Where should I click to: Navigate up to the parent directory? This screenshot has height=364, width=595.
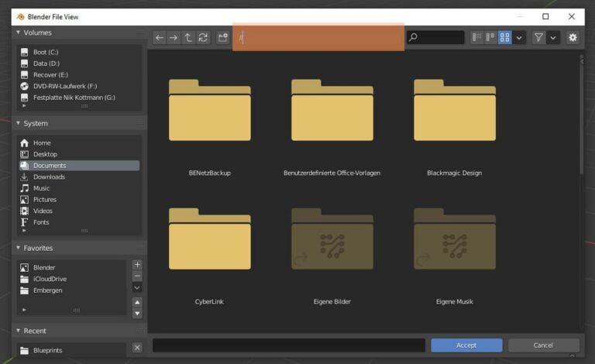pos(188,37)
